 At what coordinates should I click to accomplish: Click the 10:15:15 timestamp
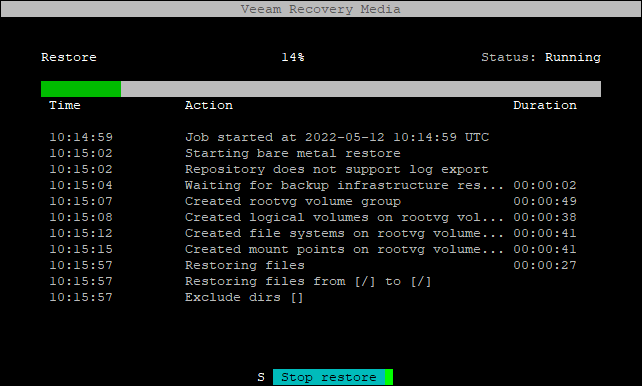(x=81, y=249)
